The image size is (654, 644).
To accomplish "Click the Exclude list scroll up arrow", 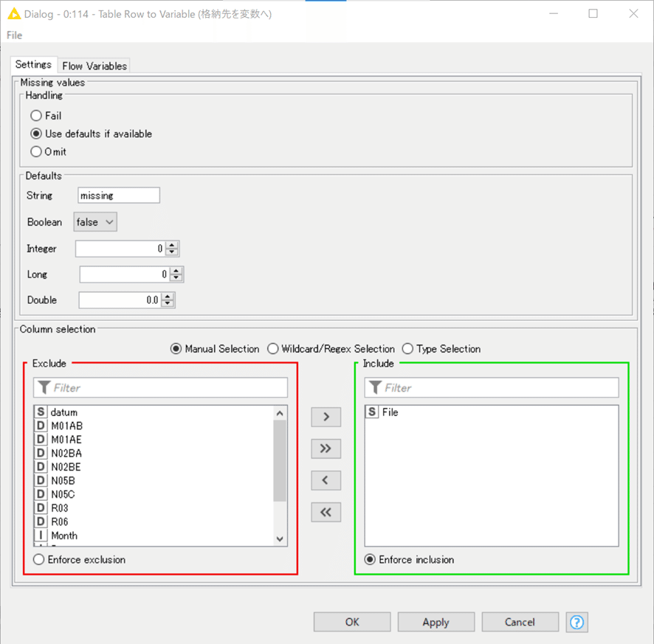I will point(280,413).
